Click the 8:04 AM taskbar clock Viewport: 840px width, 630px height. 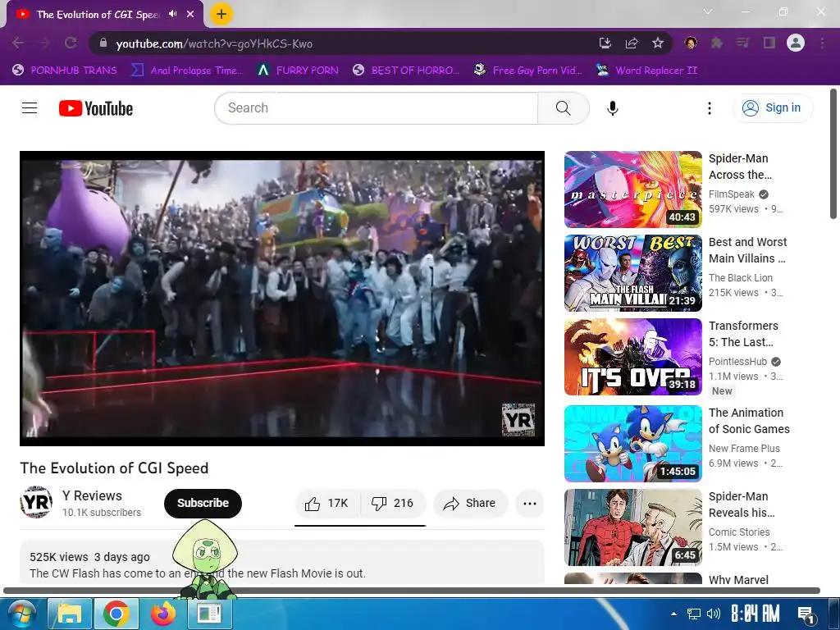(755, 614)
